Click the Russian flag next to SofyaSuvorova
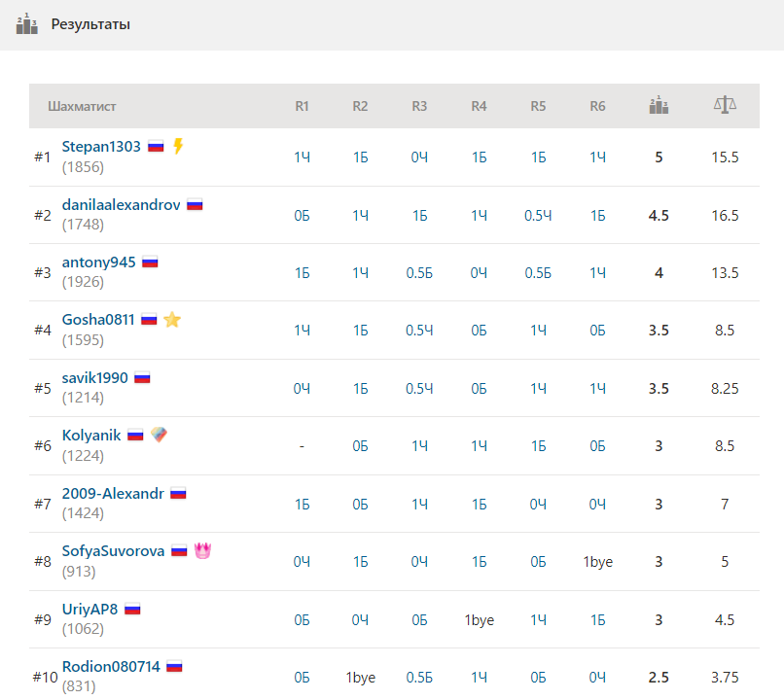 (x=179, y=551)
